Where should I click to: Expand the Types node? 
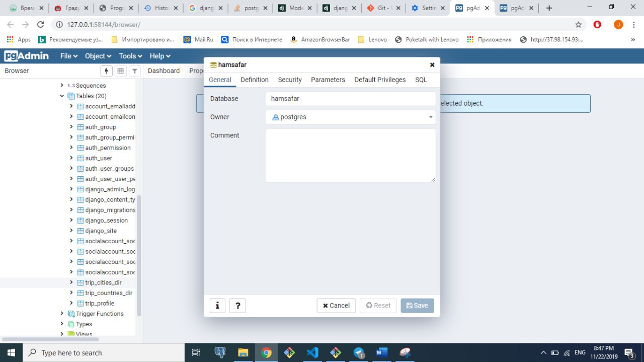(x=62, y=324)
